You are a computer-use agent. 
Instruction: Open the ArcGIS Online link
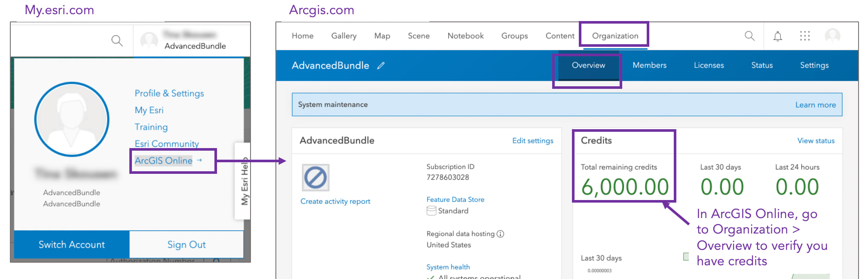pos(164,161)
